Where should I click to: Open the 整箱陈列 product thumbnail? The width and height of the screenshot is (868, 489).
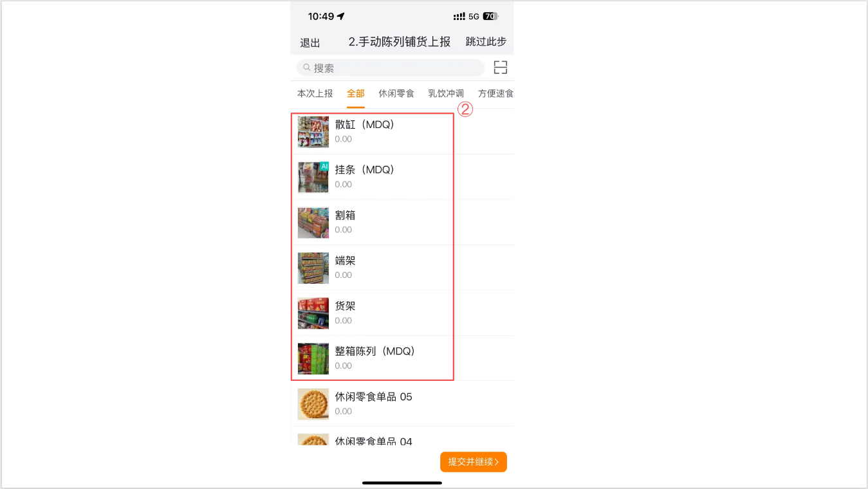[313, 358]
